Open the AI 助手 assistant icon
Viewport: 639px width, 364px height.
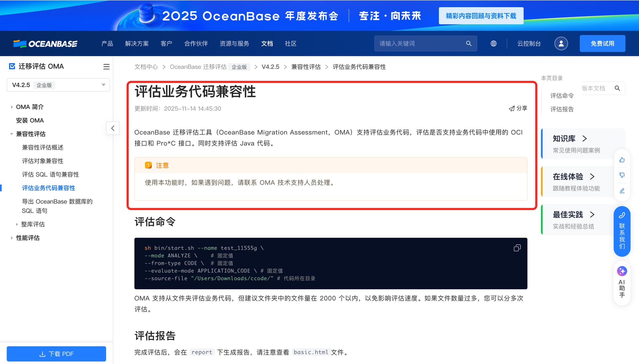coord(622,283)
